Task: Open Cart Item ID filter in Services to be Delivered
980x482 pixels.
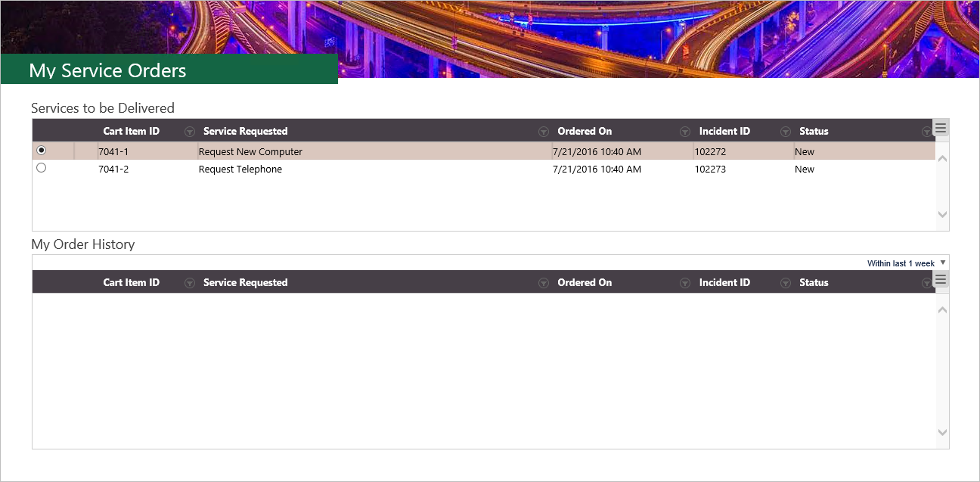Action: point(189,132)
